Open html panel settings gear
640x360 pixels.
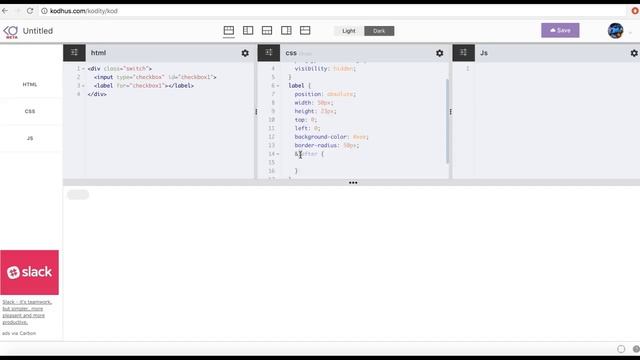245,53
